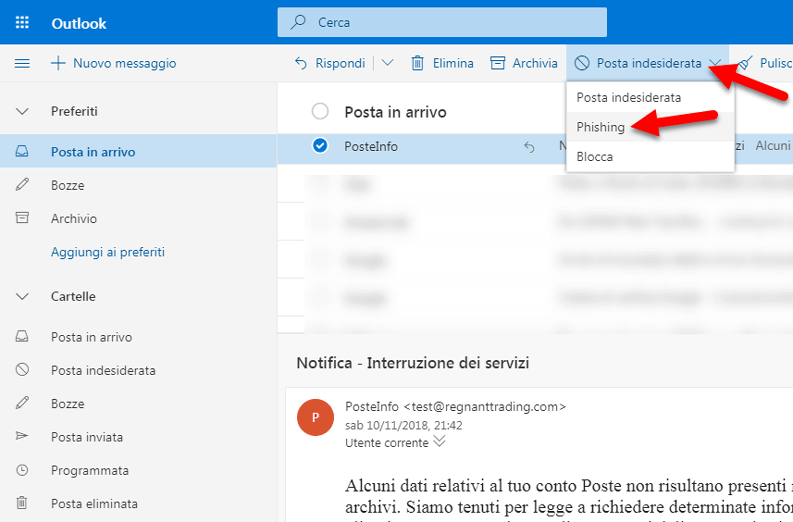Uncheck the selected PosteInfo message

320,146
